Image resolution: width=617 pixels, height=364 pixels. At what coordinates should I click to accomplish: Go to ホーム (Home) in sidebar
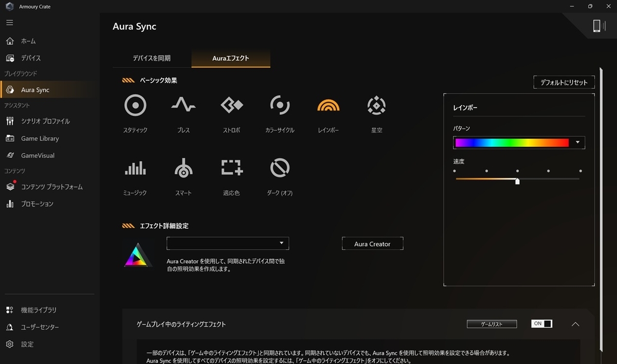[50, 41]
